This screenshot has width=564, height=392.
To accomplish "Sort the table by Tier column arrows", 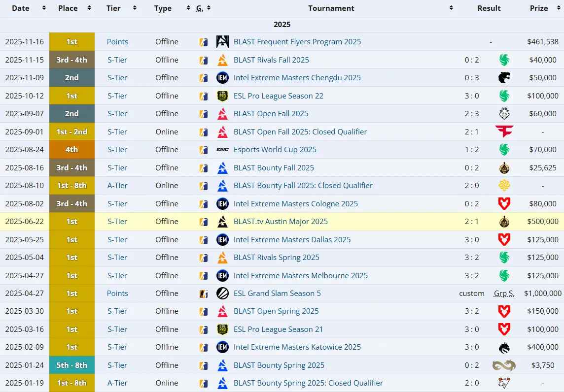I will (x=135, y=8).
